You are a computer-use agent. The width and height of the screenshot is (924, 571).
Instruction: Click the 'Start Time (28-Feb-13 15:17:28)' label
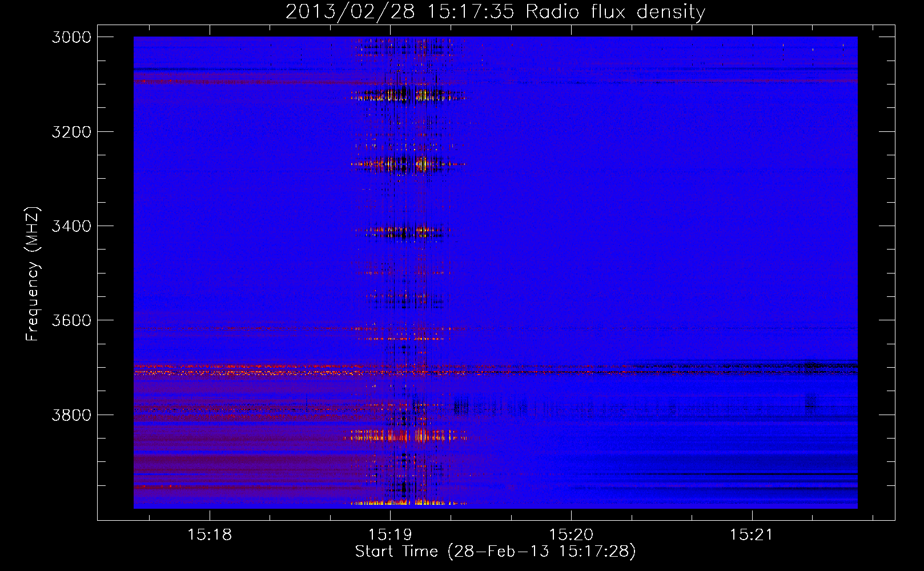(495, 552)
